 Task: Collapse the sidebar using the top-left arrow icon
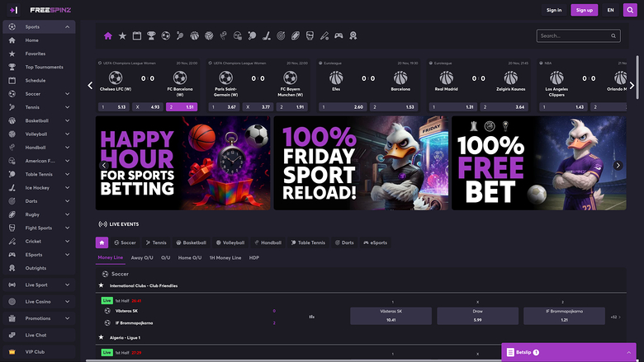pyautogui.click(x=13, y=10)
